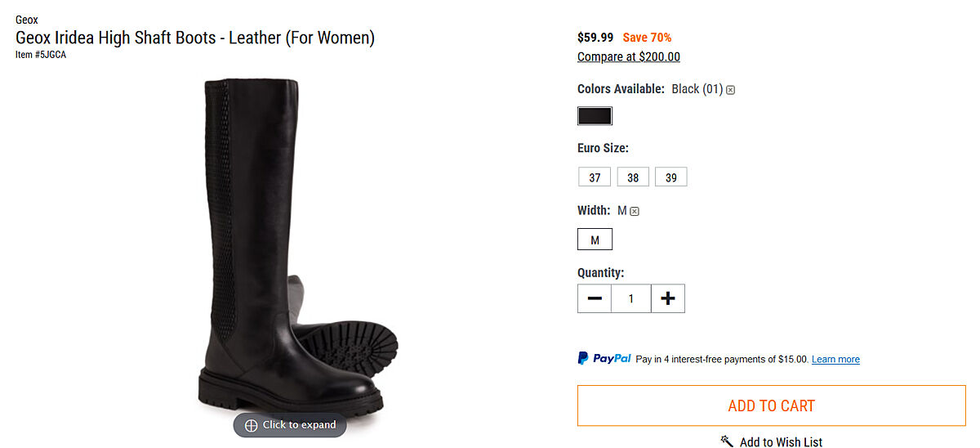
Task: Increase quantity with the plus button
Action: [668, 298]
